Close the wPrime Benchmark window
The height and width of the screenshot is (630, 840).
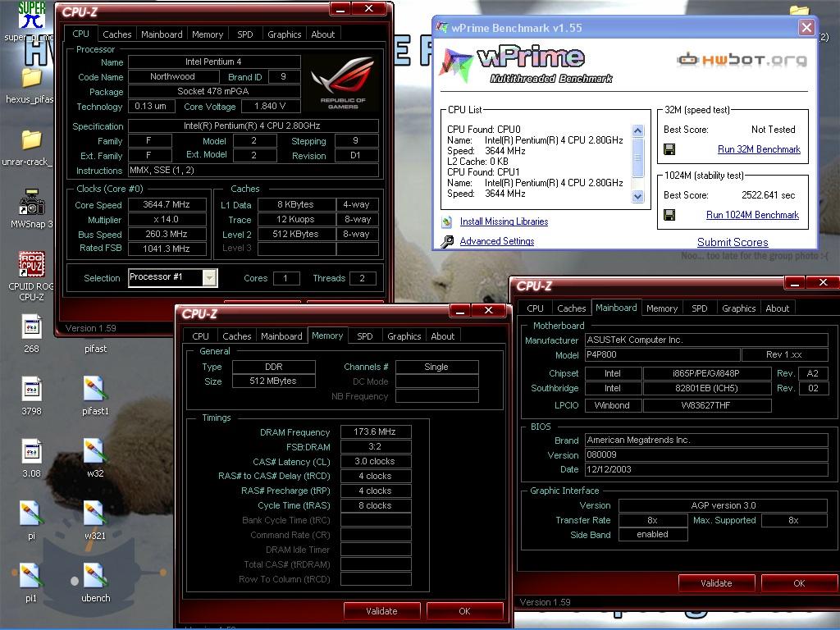(x=806, y=27)
